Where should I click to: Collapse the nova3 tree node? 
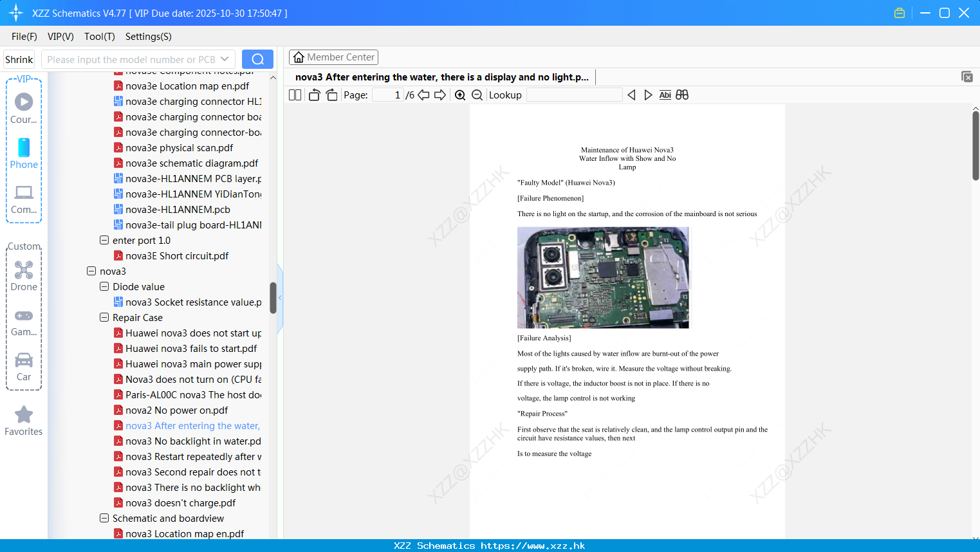click(91, 271)
